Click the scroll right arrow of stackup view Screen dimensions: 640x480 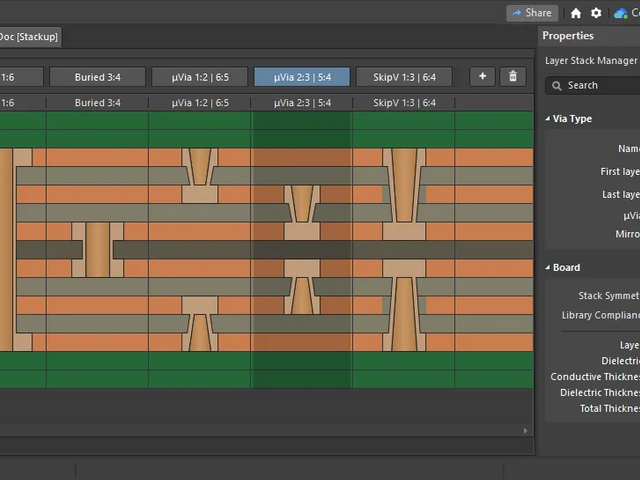point(525,431)
